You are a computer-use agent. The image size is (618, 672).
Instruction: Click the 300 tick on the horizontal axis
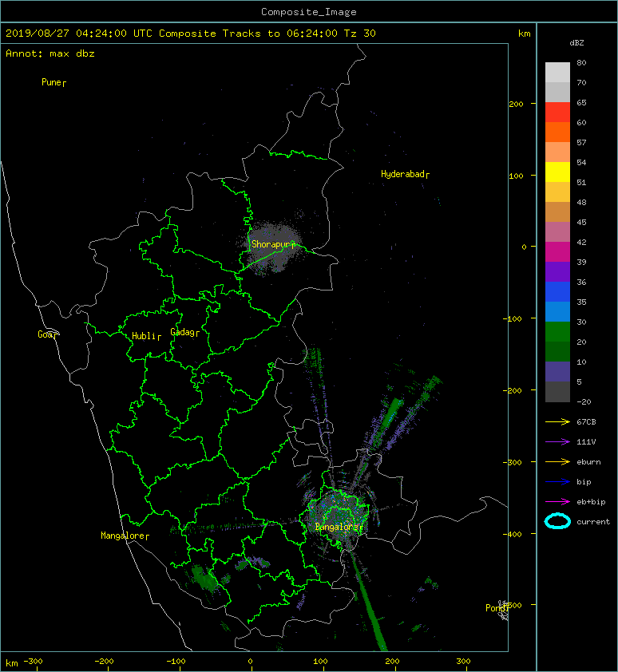[463, 661]
